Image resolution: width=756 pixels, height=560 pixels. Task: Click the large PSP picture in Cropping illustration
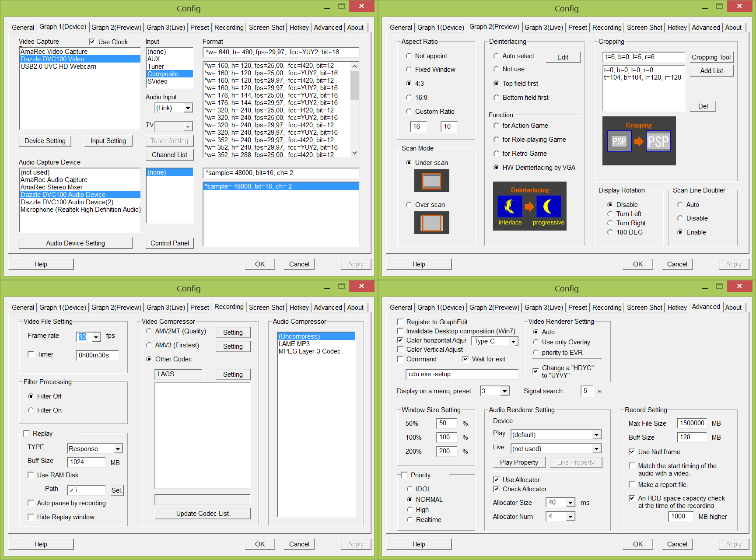[x=658, y=141]
